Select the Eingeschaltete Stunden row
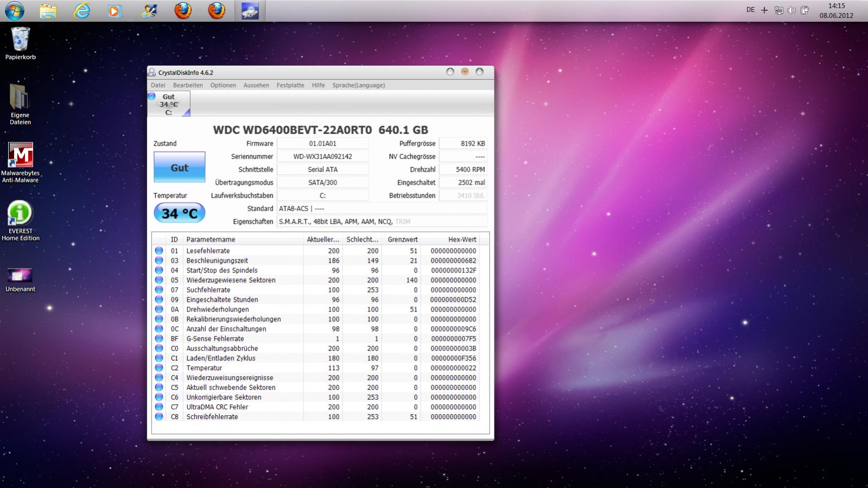The image size is (868, 488). (316, 300)
